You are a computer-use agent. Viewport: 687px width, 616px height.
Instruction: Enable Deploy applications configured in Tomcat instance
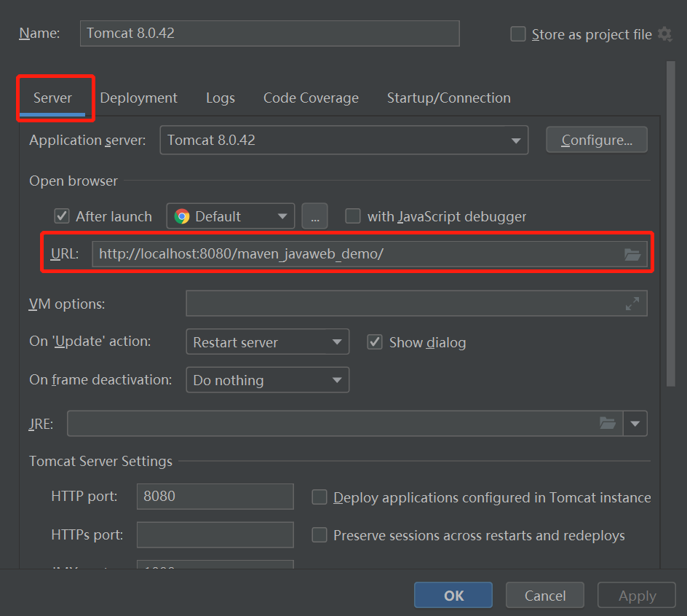[319, 497]
